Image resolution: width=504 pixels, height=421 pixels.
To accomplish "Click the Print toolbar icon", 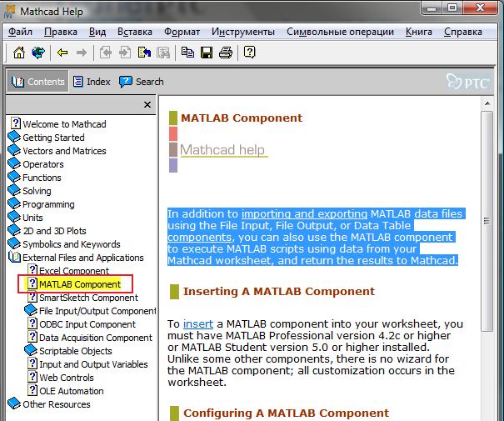I will pos(226,52).
